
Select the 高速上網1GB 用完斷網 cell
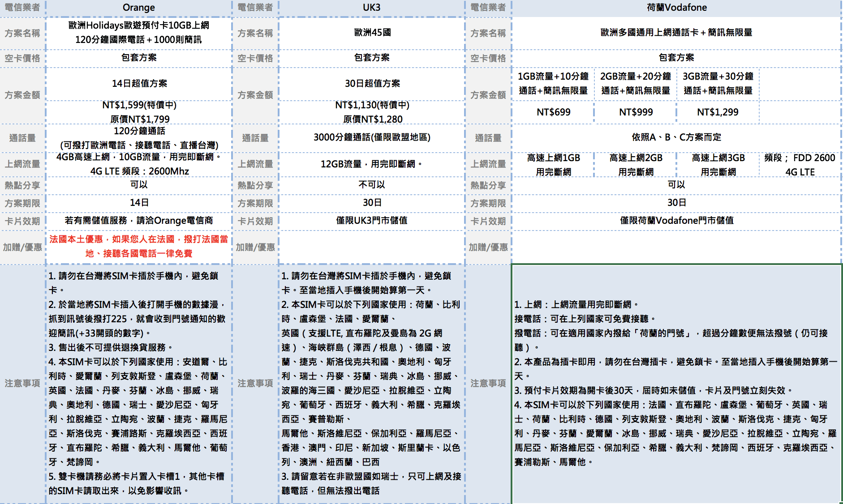click(x=553, y=165)
